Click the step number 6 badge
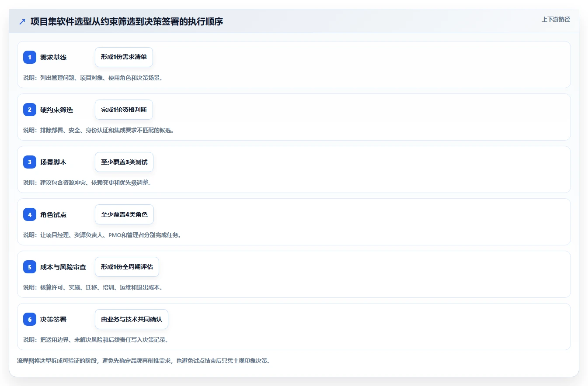Viewport: 588px width, 386px height. 30,319
